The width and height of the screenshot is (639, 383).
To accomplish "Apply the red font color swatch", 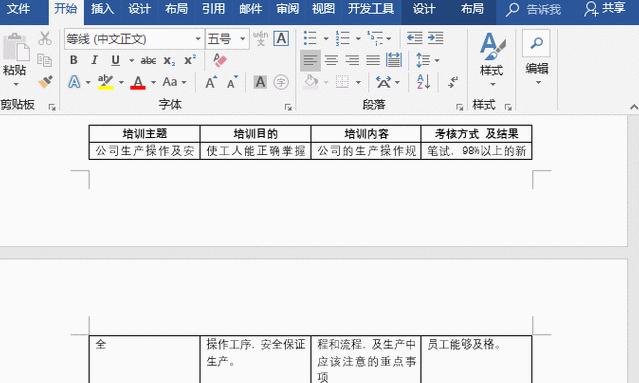I will click(138, 82).
